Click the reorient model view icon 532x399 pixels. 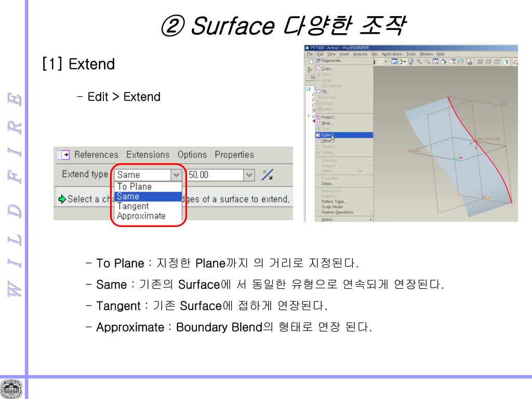444,61
